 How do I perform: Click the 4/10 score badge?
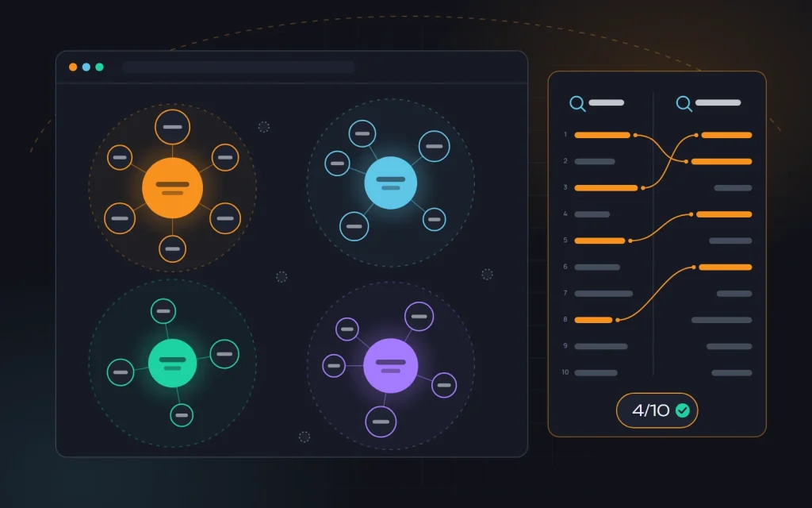657,410
